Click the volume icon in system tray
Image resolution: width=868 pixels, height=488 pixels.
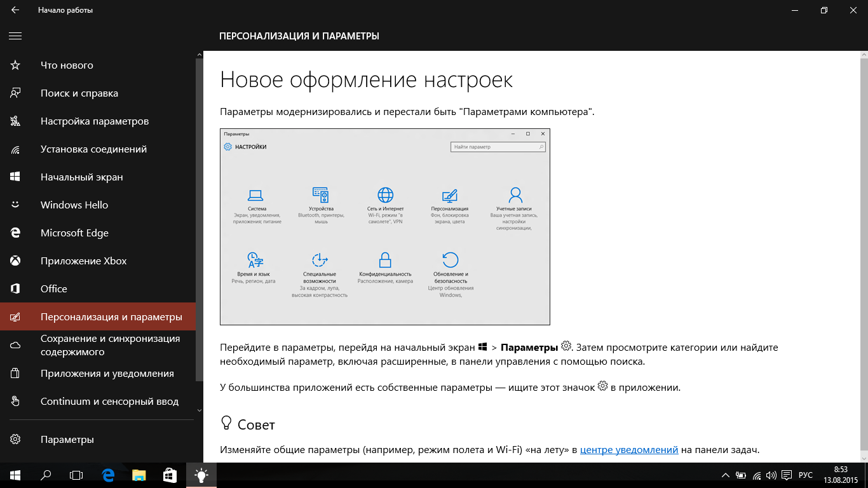pyautogui.click(x=771, y=475)
